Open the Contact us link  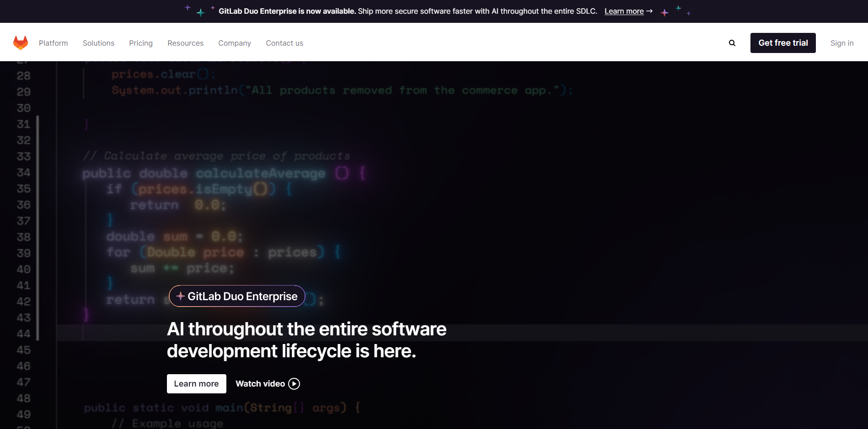(x=284, y=43)
